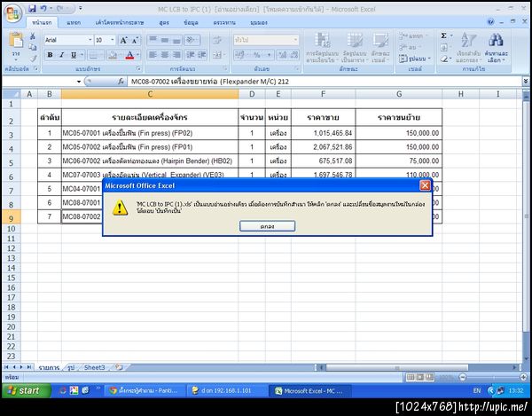Toggle align text right button

(x=176, y=55)
